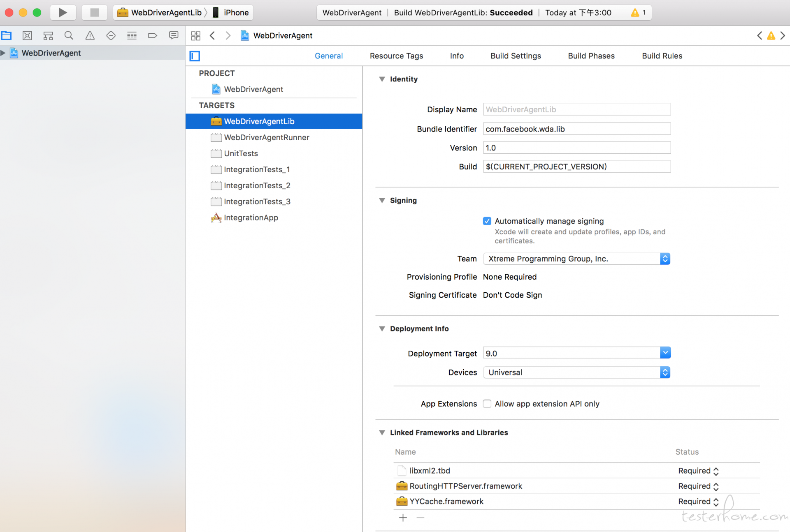Go forward in editor history
This screenshot has height=532, width=790.
click(228, 36)
